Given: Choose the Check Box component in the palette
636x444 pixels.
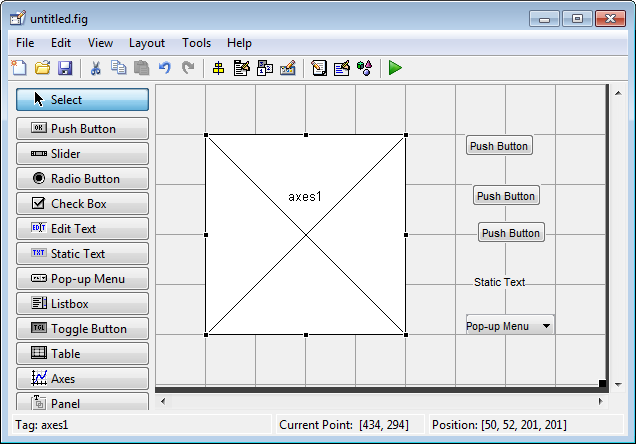Looking at the screenshot, I should [82, 204].
